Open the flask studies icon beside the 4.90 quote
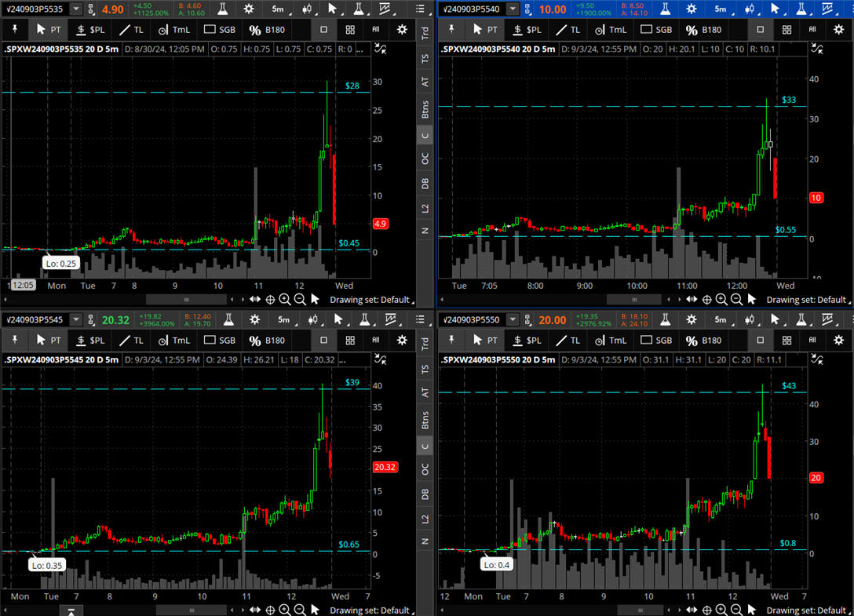Screen dimensions: 854x616 224,9
